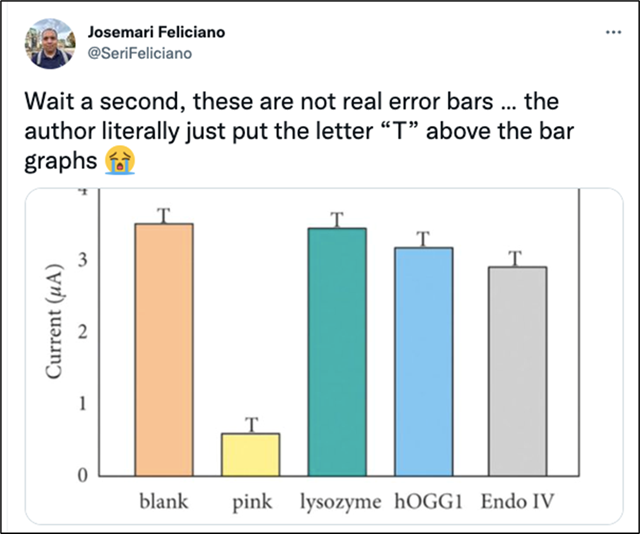Click Josemari Feliciano's profile avatar

(50, 44)
